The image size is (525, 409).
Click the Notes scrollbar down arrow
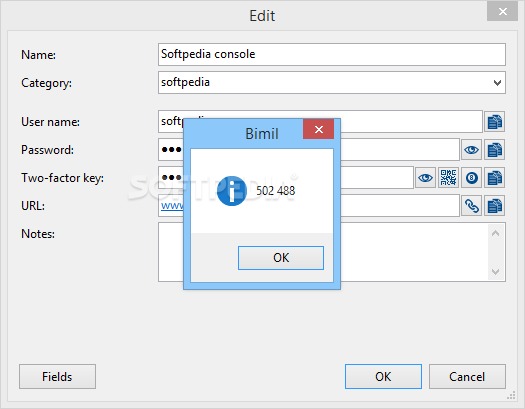click(x=496, y=271)
